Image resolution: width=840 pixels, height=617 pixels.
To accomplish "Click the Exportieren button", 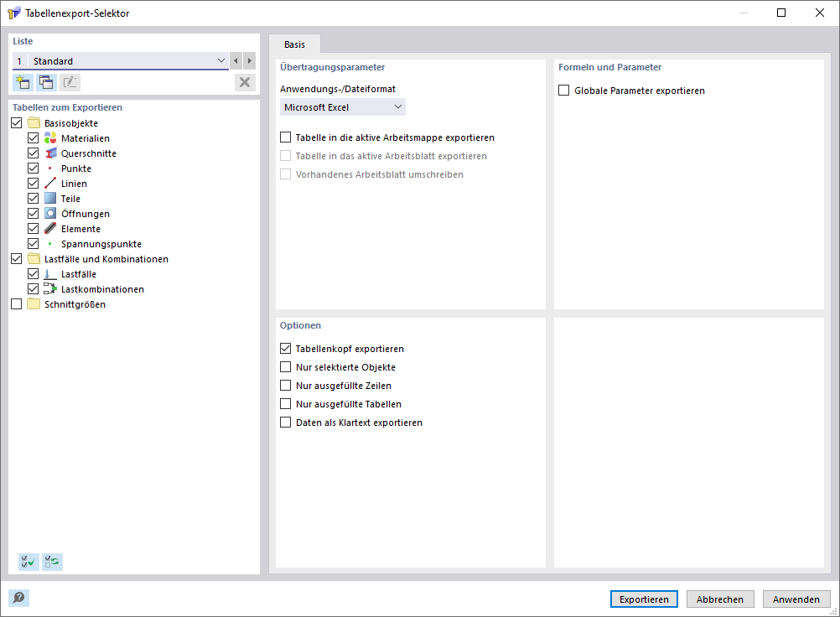I will coord(644,599).
